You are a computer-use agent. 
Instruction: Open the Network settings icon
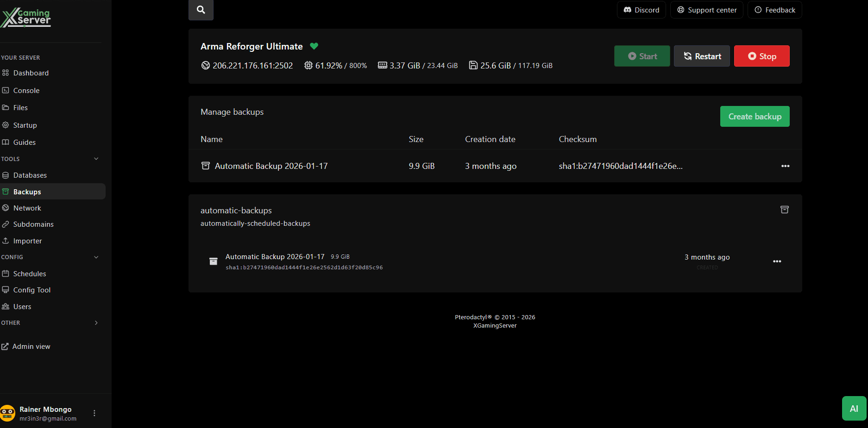pos(6,208)
